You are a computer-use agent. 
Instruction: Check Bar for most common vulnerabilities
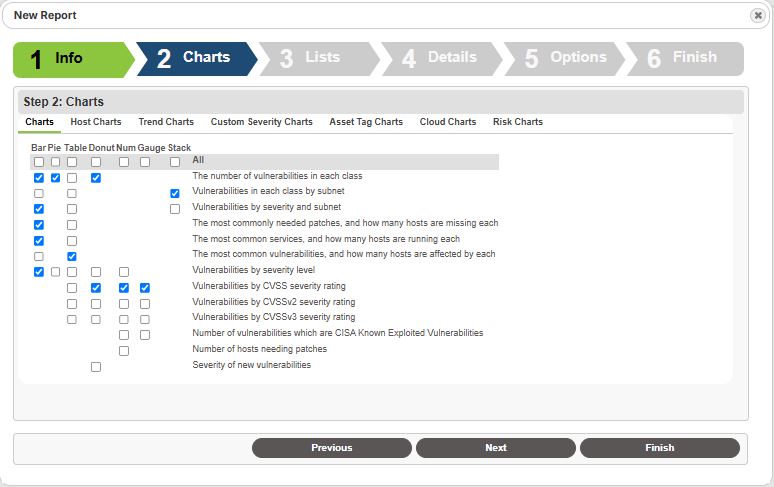click(39, 257)
